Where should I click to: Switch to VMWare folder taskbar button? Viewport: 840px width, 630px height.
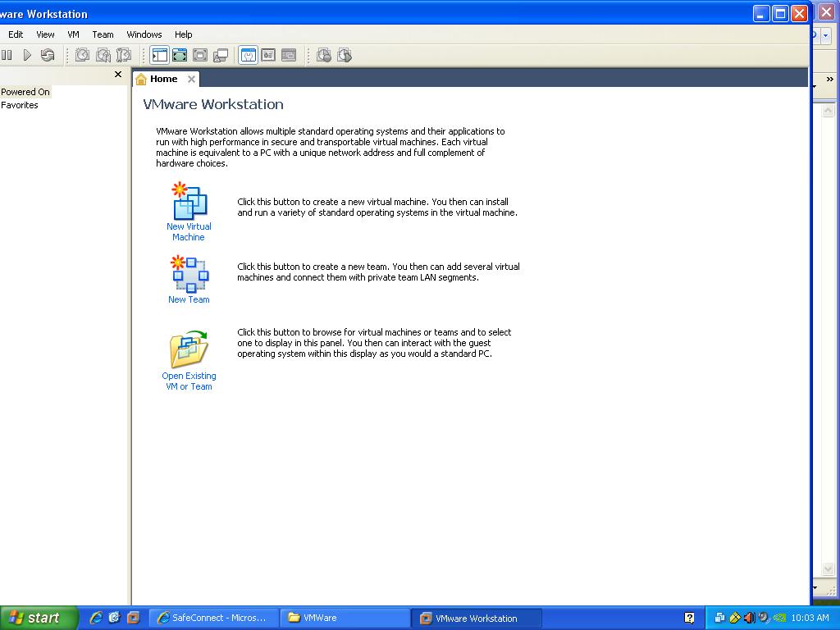(345, 618)
